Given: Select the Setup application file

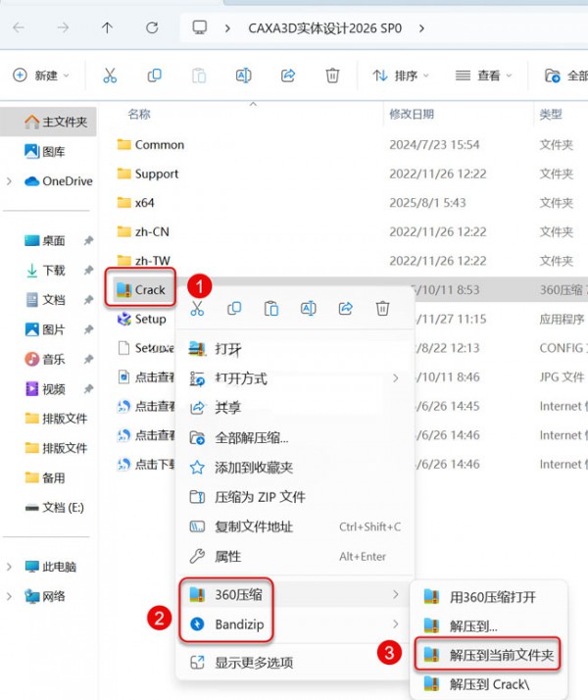Looking at the screenshot, I should click(x=141, y=319).
